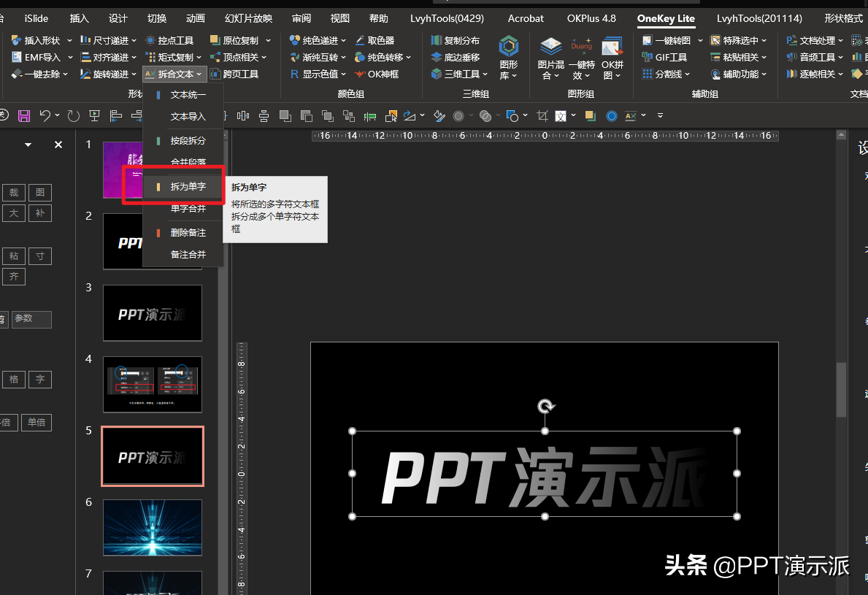This screenshot has height=595, width=868.
Task: Open the 分割线 dropdown menu
Action: click(x=667, y=74)
